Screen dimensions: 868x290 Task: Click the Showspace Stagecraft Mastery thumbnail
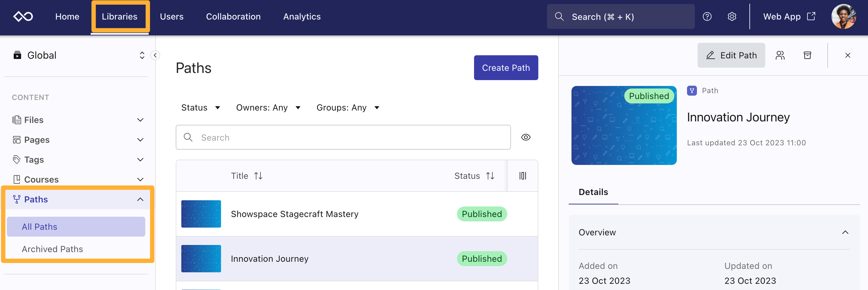point(201,214)
